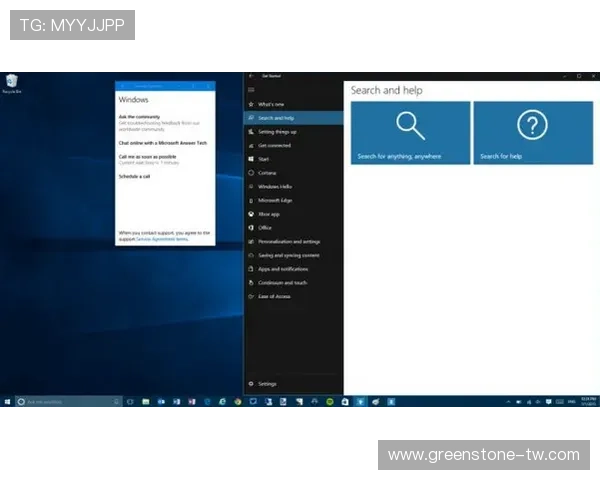Viewport: 600px width, 480px height.
Task: Open the Cortana sidebar entry
Action: coord(266,173)
